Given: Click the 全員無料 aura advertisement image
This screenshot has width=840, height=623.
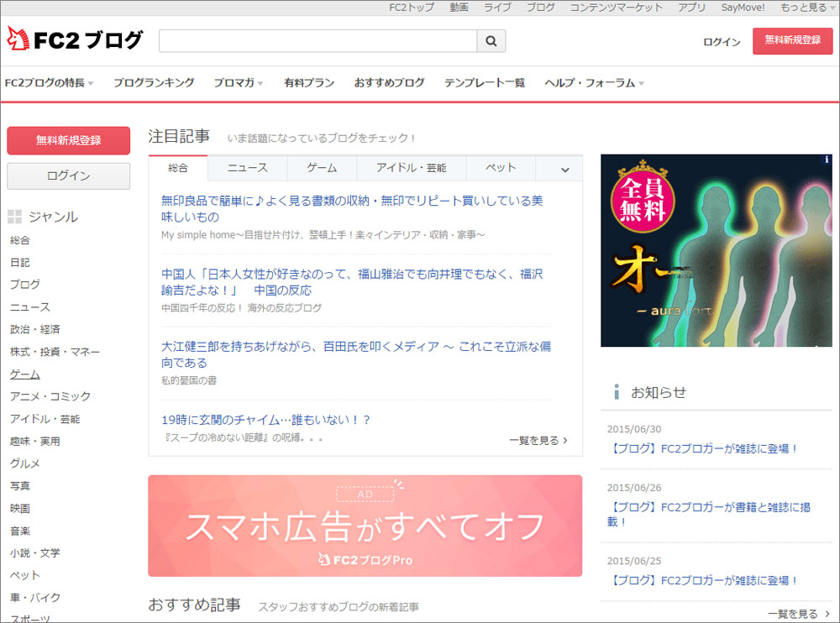Looking at the screenshot, I should 717,251.
